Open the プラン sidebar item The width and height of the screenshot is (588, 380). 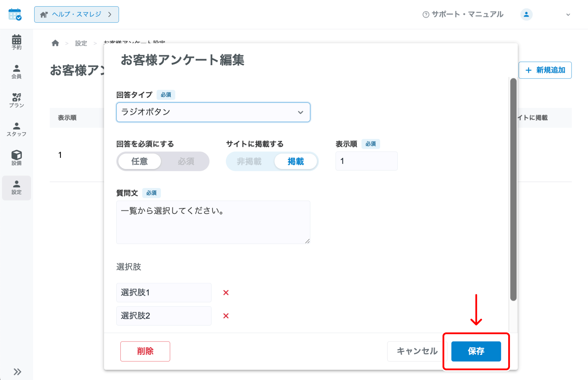point(17,101)
